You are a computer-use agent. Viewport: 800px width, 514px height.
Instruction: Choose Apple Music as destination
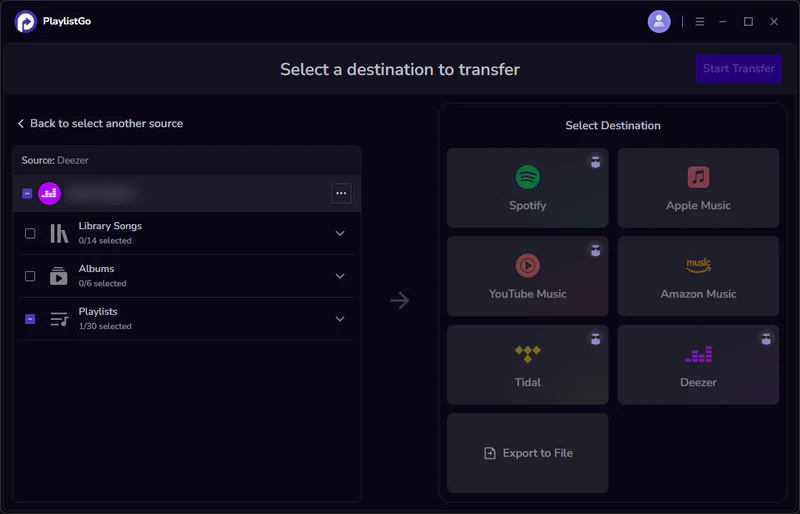(698, 188)
